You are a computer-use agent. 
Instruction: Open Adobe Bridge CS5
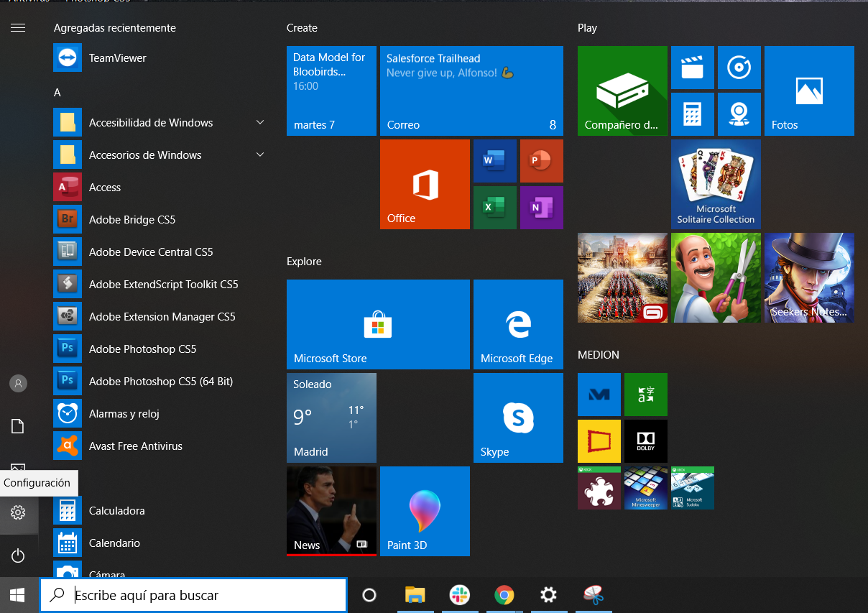point(160,220)
